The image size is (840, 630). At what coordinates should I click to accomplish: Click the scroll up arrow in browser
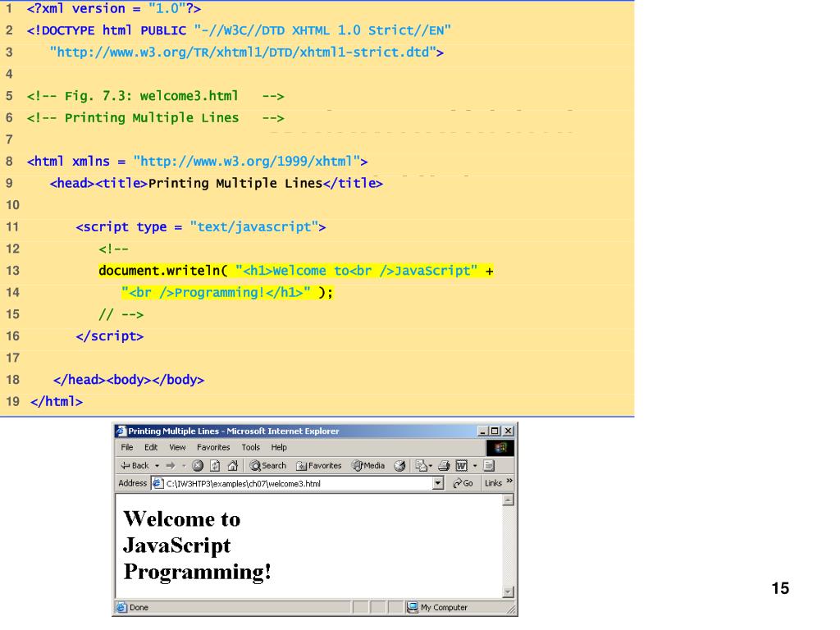point(509,500)
